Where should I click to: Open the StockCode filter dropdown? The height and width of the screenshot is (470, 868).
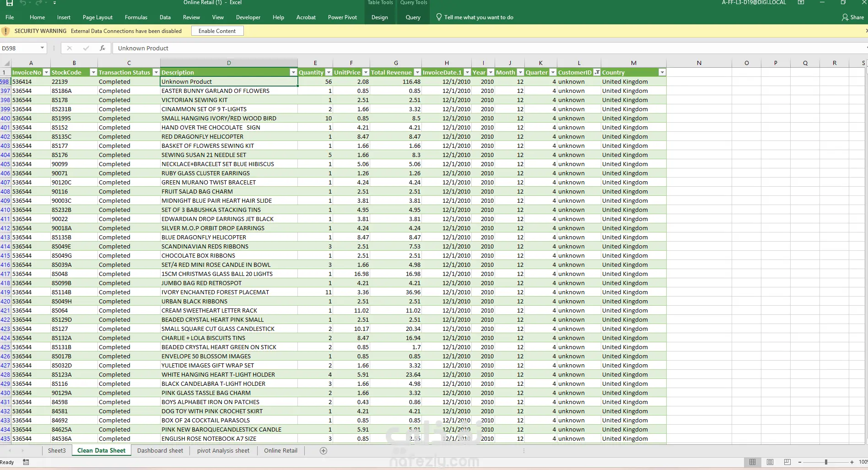pos(93,72)
